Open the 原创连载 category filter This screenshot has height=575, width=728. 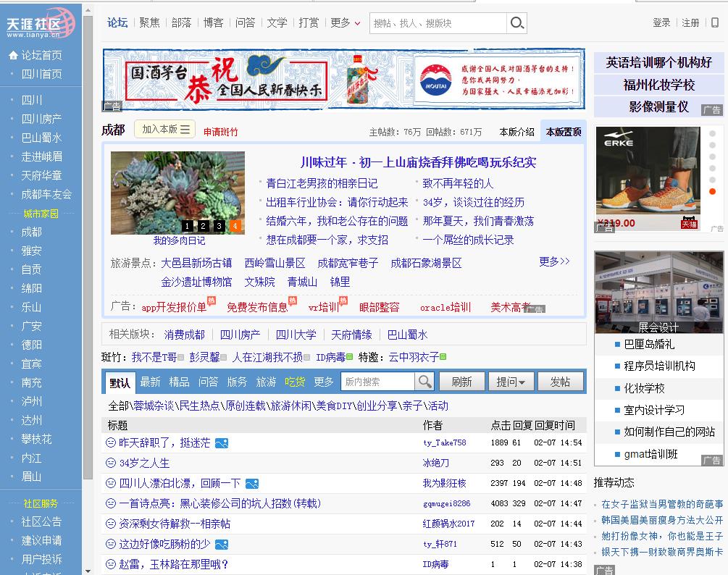pos(245,406)
